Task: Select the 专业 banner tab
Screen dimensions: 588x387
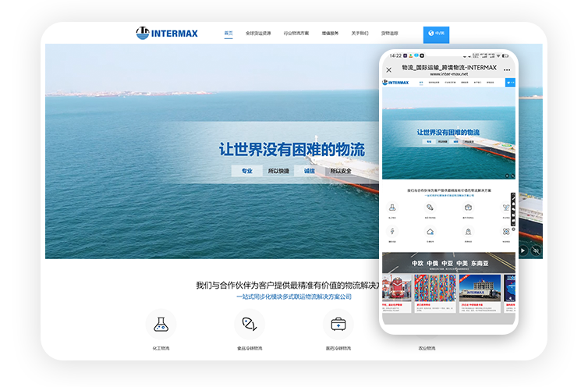Action: click(x=246, y=171)
